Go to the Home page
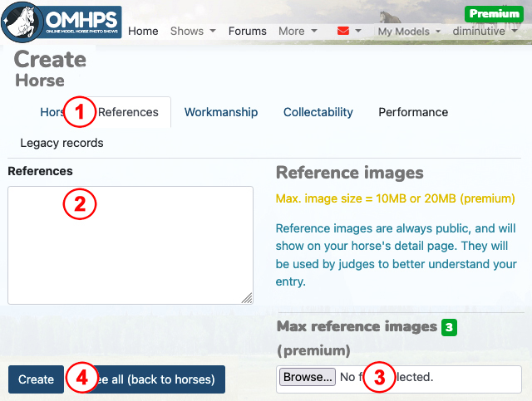 tap(143, 31)
